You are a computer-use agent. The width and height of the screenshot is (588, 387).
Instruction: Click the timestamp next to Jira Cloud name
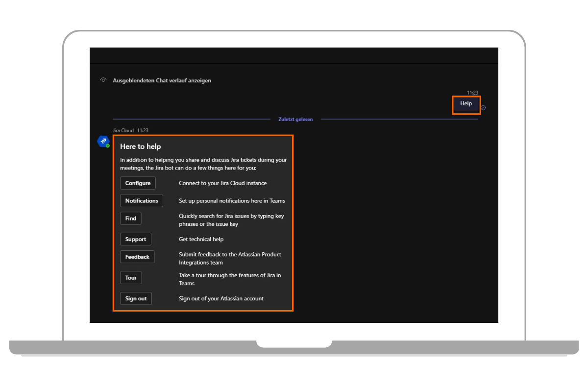tap(143, 131)
